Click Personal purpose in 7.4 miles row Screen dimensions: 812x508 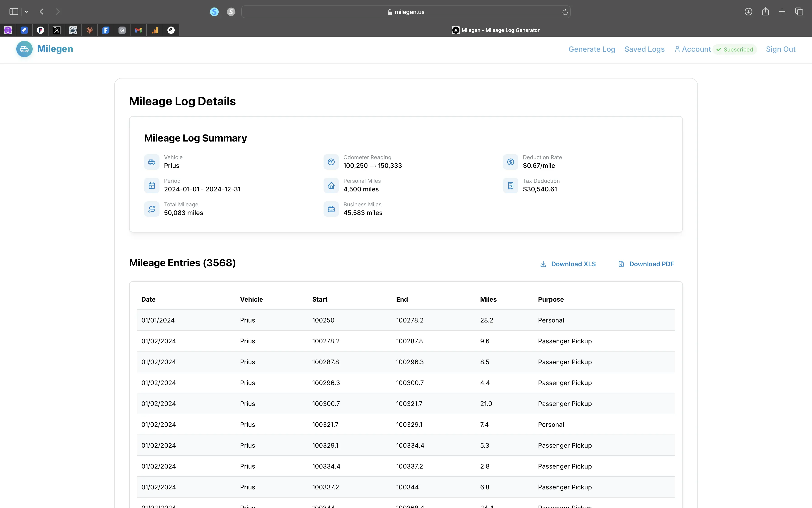click(551, 424)
